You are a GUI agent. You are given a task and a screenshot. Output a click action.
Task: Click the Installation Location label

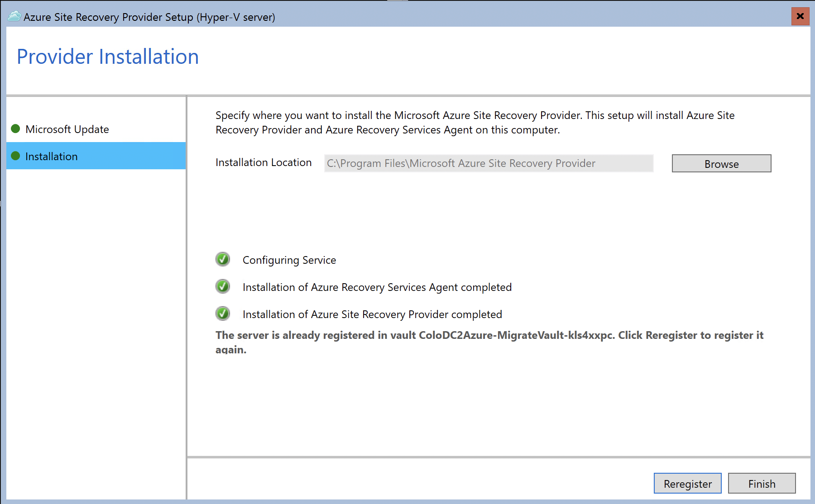[x=263, y=162]
